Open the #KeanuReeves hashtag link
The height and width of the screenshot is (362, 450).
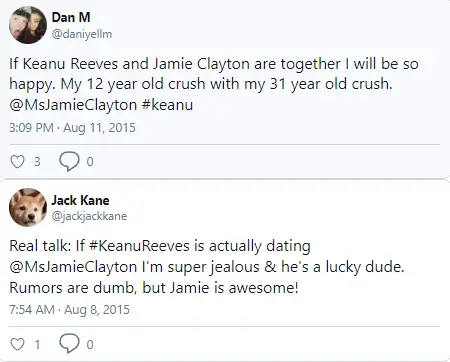[x=140, y=246]
